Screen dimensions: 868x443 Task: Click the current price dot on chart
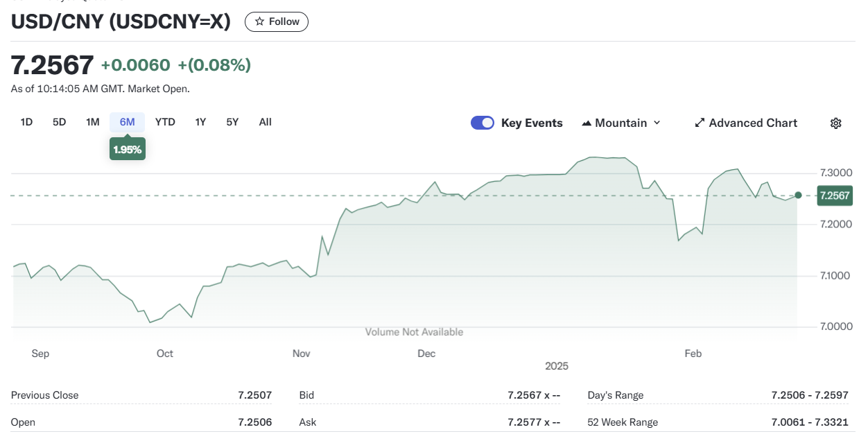coord(798,196)
